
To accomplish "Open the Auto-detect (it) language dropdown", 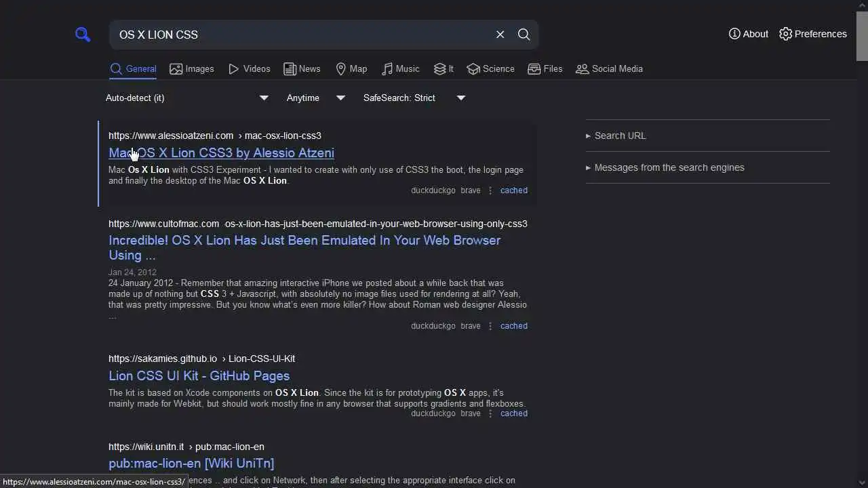I will 187,98.
